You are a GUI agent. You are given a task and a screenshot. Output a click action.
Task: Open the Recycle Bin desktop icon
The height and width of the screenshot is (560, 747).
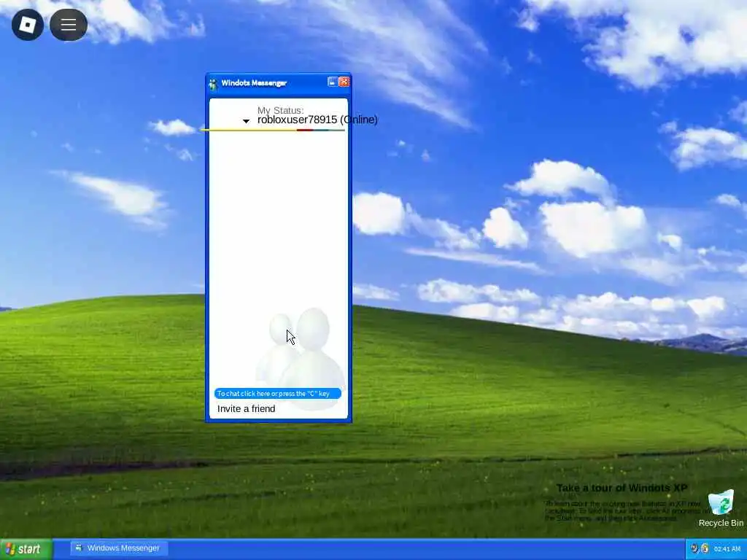point(721,508)
